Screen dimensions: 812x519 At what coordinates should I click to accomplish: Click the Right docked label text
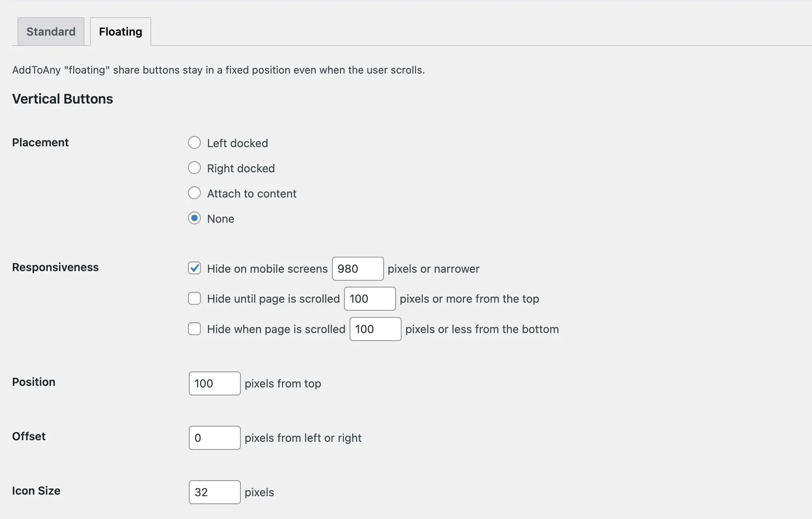(x=241, y=168)
